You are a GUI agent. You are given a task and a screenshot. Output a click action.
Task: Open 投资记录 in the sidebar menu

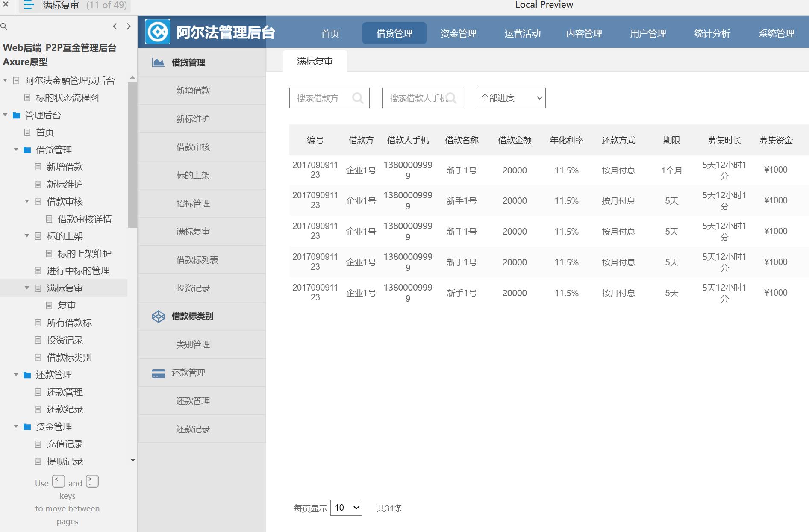point(202,288)
